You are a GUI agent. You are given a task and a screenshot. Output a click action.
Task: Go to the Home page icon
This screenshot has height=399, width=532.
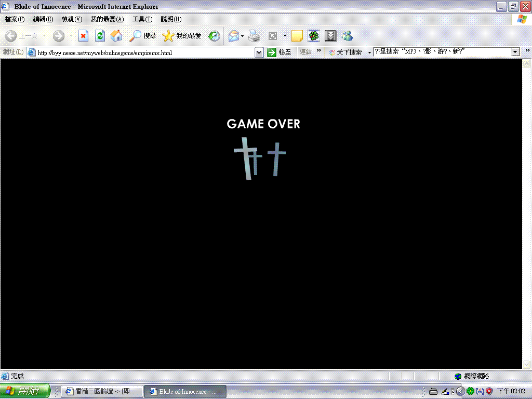pyautogui.click(x=117, y=36)
